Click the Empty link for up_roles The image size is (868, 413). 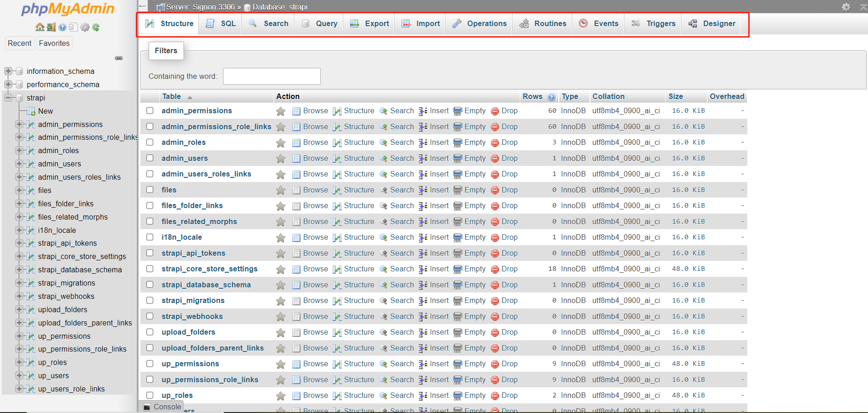[475, 395]
